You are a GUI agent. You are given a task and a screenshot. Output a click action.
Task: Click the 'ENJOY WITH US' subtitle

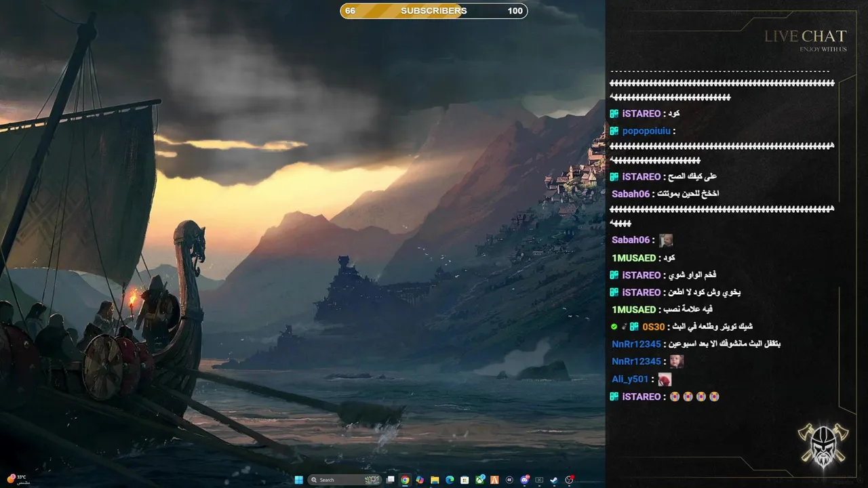coord(823,49)
